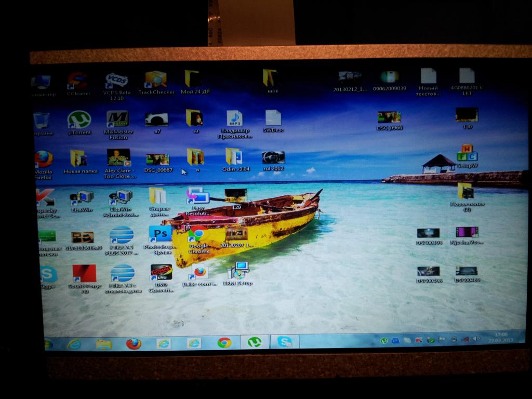Open MixMeister Fusion shortcut
The width and height of the screenshot is (532, 399).
(x=117, y=119)
